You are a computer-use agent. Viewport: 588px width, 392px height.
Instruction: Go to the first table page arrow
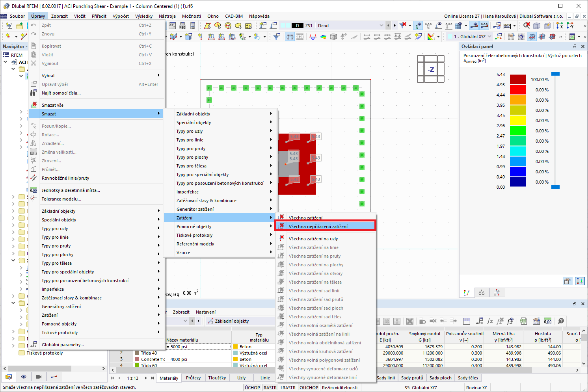tap(113, 378)
